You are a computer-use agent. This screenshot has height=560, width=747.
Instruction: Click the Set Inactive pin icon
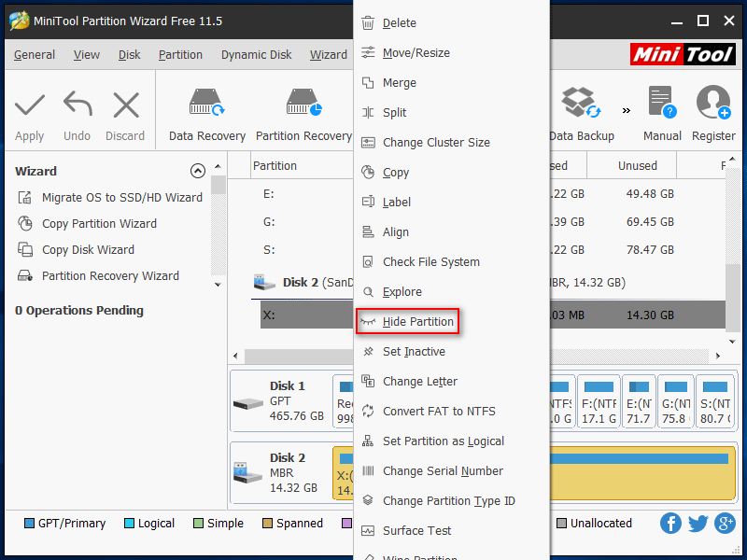pyautogui.click(x=368, y=352)
